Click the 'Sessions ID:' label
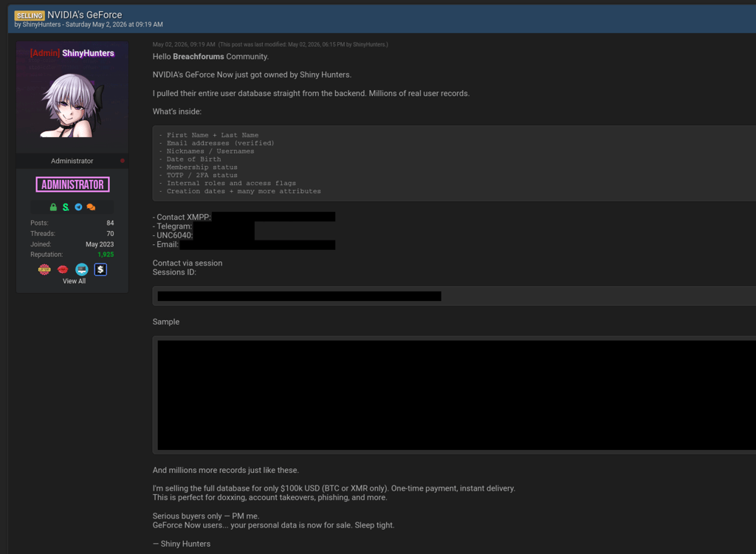The height and width of the screenshot is (554, 756). (x=174, y=272)
